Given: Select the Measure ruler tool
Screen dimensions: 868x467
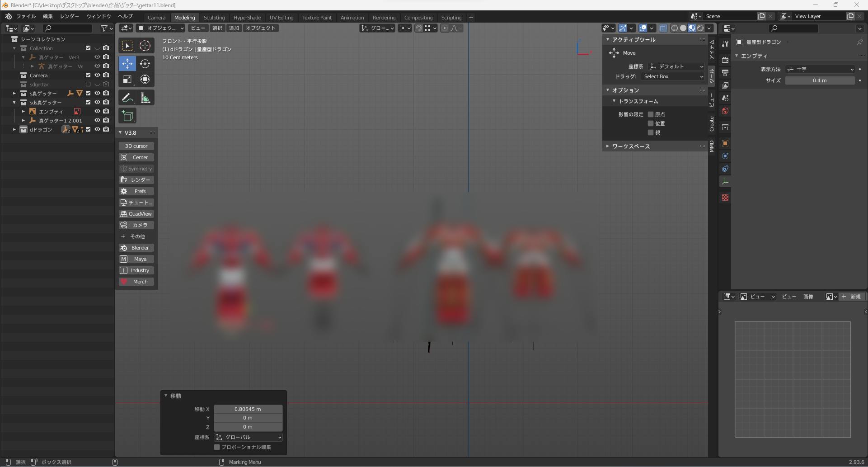Looking at the screenshot, I should click(145, 98).
